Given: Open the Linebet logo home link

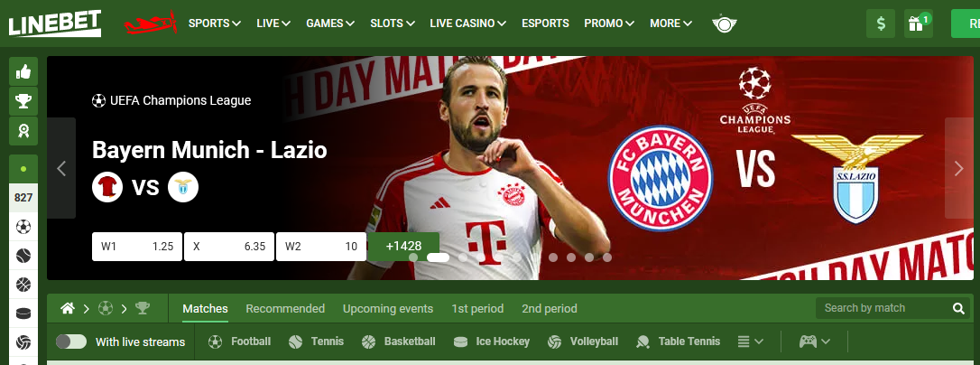Looking at the screenshot, I should [54, 23].
